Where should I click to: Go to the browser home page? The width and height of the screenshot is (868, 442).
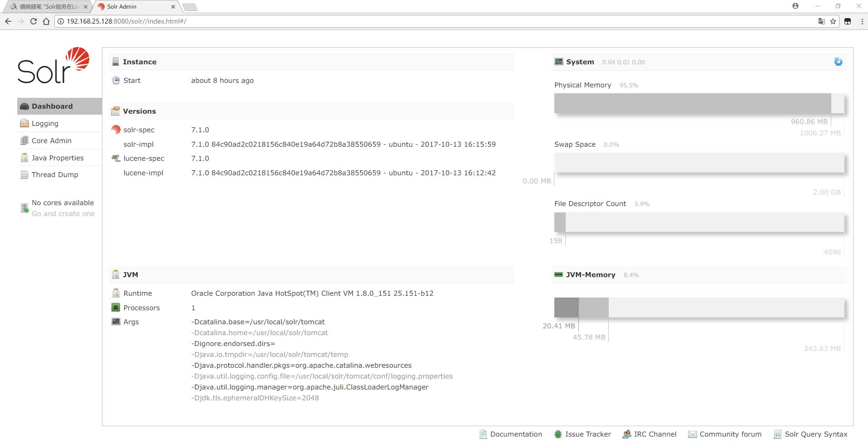coord(46,21)
